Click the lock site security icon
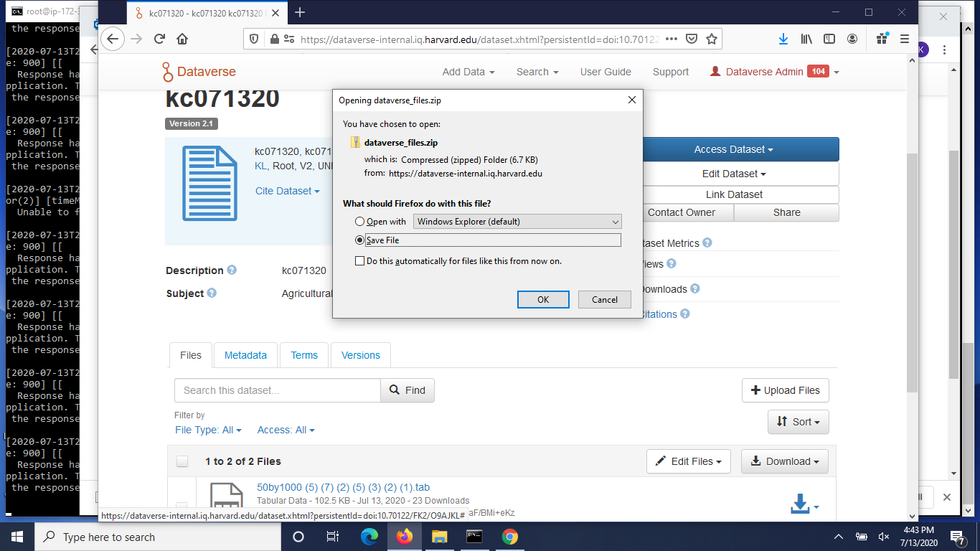This screenshot has width=980, height=551. click(x=273, y=39)
